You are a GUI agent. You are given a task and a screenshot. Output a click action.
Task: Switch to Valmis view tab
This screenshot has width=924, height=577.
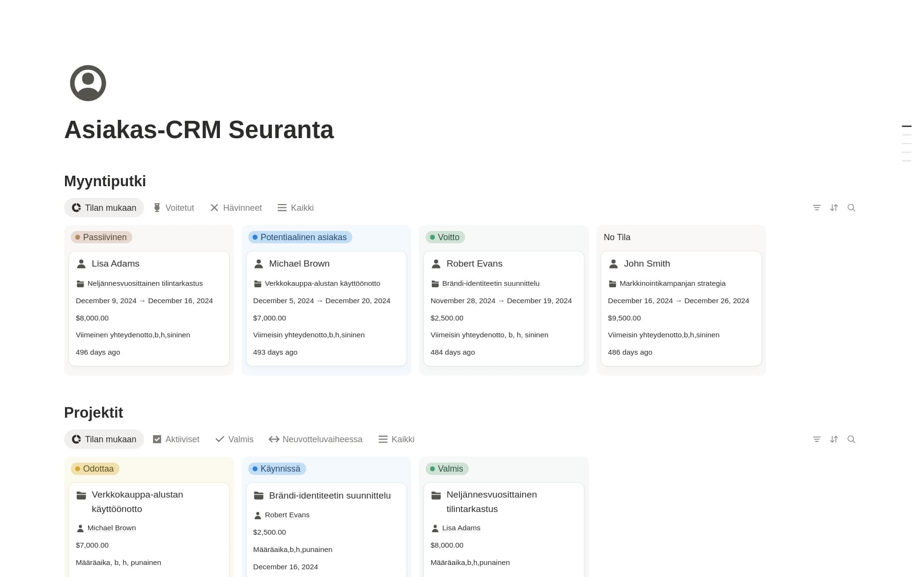[x=234, y=439]
